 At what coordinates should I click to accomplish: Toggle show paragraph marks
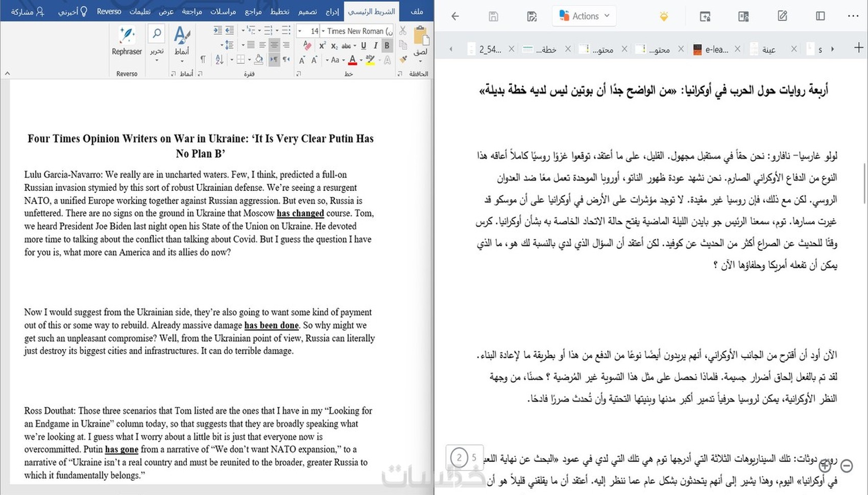[203, 60]
